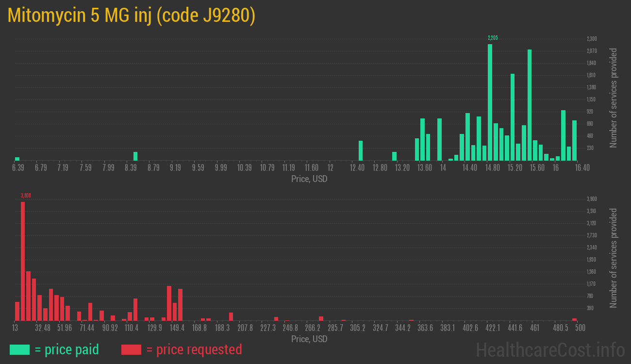Click the 3,808 peak value label
This screenshot has height=364, width=631.
tap(26, 196)
